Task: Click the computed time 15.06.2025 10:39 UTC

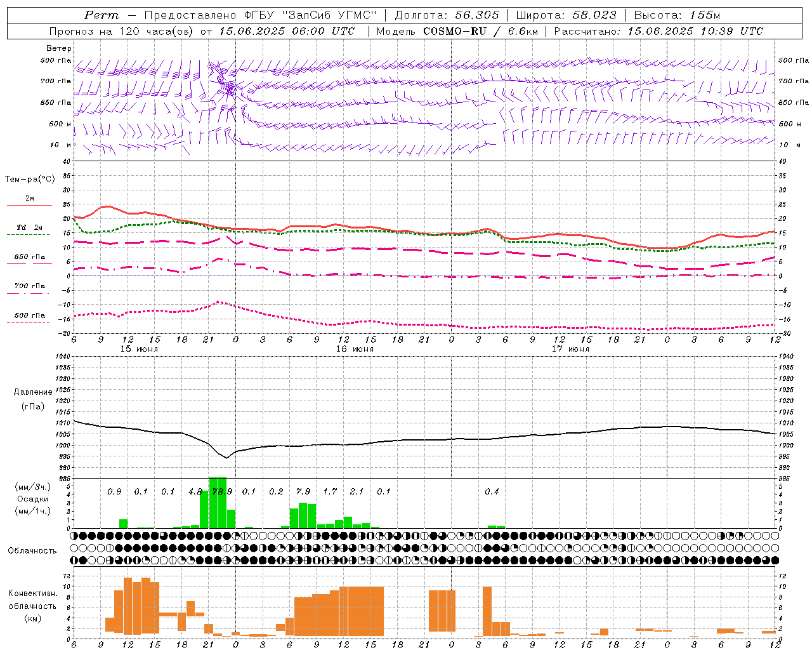Action: pos(695,31)
